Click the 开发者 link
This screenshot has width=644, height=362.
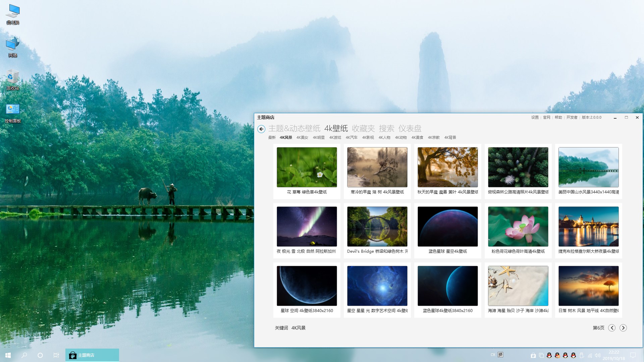coord(572,117)
